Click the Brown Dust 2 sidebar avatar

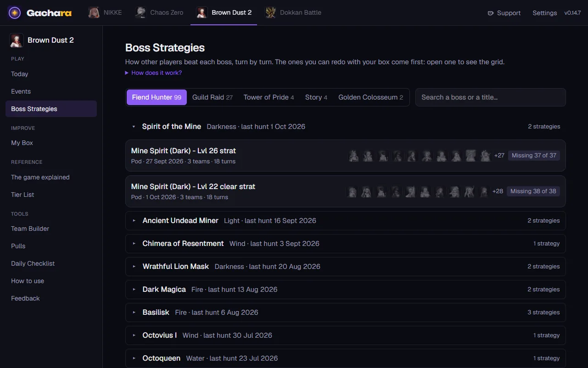[17, 40]
